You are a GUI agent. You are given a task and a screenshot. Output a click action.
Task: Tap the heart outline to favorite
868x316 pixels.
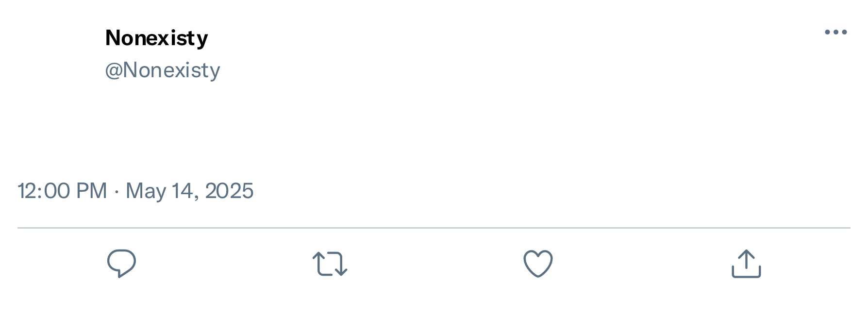click(x=538, y=264)
